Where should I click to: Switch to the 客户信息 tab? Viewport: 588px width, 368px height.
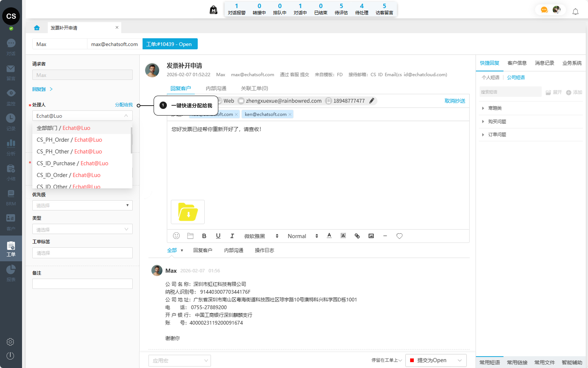[x=517, y=63]
